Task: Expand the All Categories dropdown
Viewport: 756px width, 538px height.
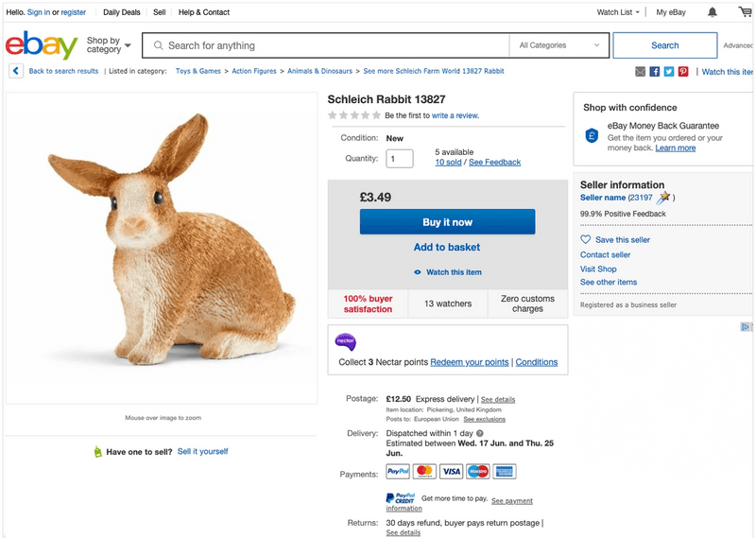Action: 559,45
